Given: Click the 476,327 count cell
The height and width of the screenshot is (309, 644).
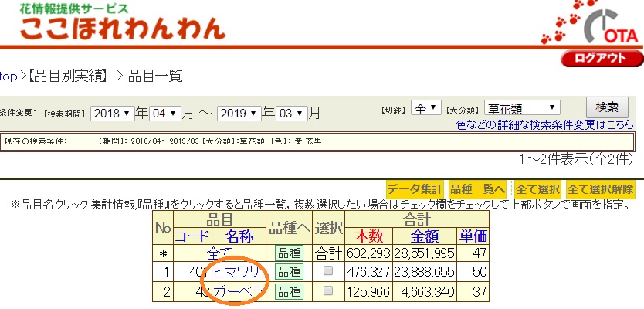Looking at the screenshot, I should pyautogui.click(x=369, y=272).
